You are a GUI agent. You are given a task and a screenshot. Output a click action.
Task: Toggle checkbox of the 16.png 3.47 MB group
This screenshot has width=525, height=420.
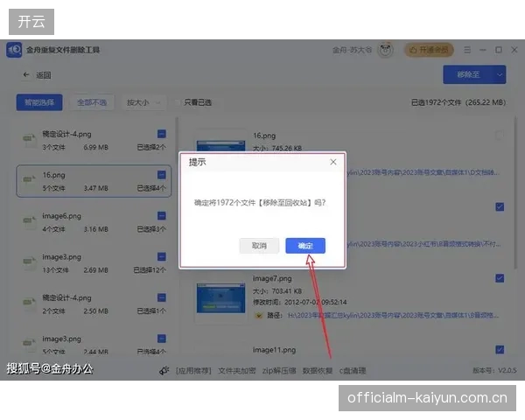tap(162, 175)
